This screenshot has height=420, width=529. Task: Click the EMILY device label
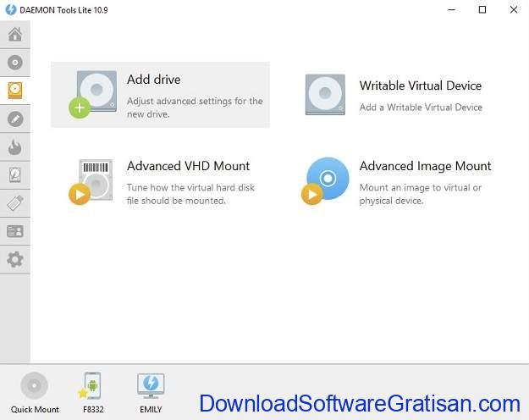click(x=151, y=410)
